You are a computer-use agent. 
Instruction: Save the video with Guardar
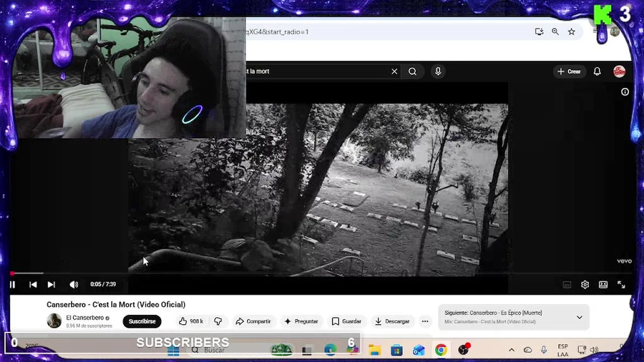pyautogui.click(x=346, y=321)
